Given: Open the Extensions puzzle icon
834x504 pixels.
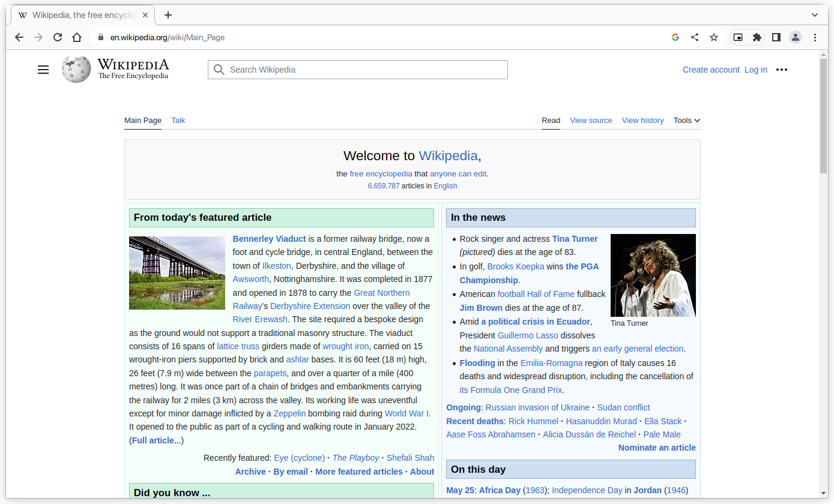Looking at the screenshot, I should click(757, 37).
